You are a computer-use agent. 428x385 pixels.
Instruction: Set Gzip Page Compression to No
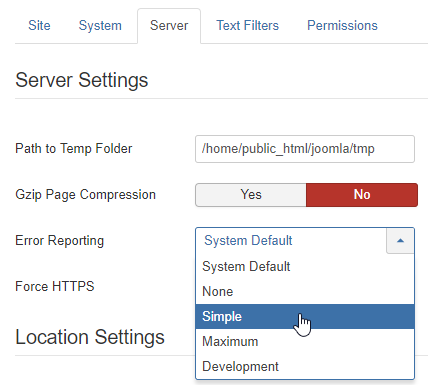(x=362, y=195)
